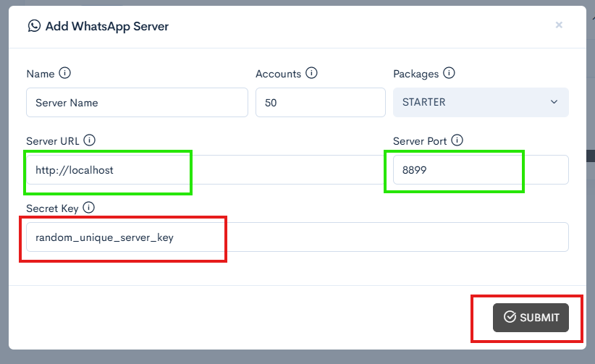595x364 pixels.
Task: Click the info icon beside Secret Key
Action: click(x=89, y=208)
